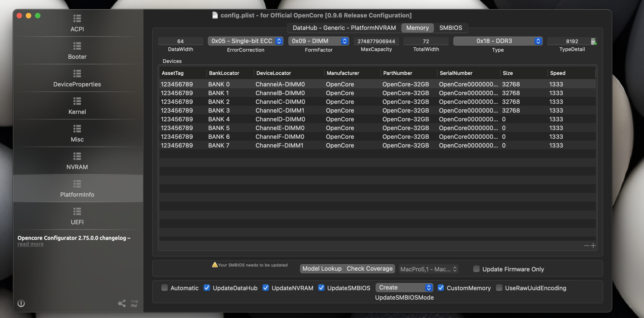Screen dimensions: 644x318
Task: Click Speed 1333 in BANK 2 row
Action: pyautogui.click(x=556, y=102)
